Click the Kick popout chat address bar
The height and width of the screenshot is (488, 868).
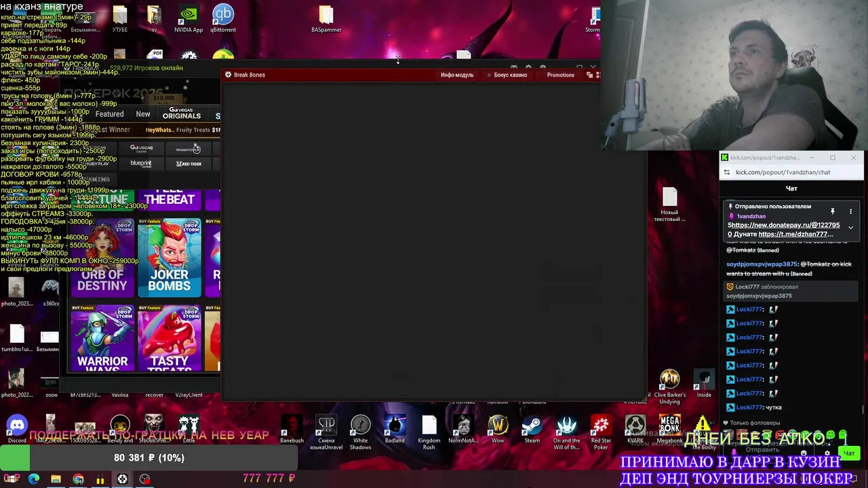pyautogui.click(x=792, y=172)
